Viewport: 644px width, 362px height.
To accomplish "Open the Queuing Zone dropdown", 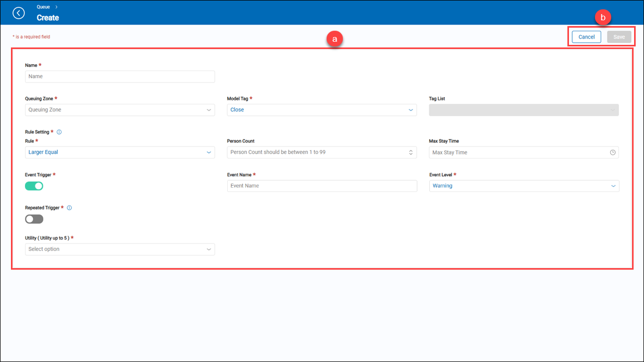I will (x=120, y=110).
